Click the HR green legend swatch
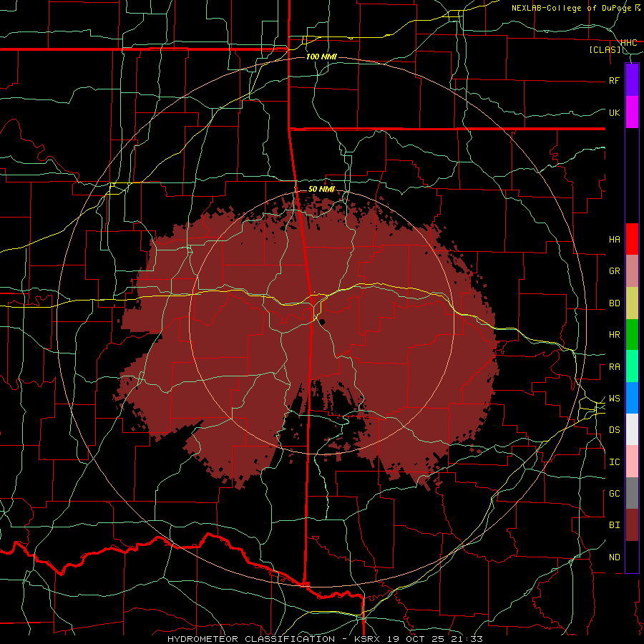The image size is (644, 644). [632, 335]
